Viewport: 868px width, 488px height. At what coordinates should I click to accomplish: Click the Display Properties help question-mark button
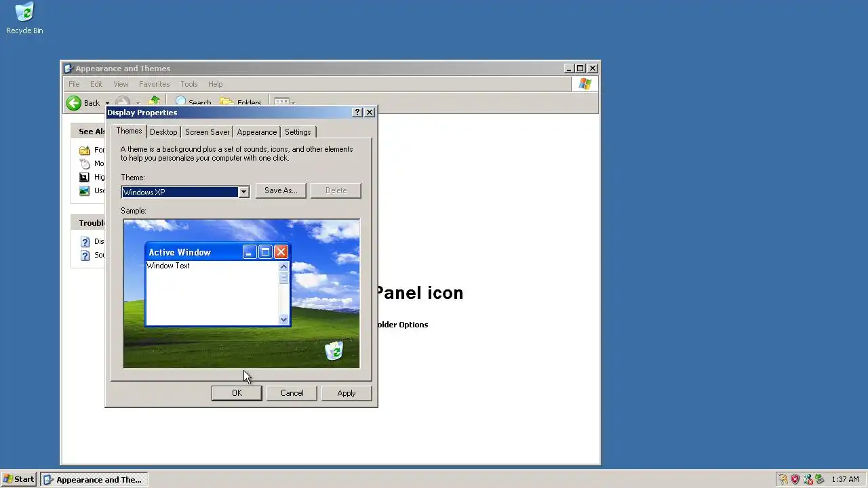click(x=357, y=113)
